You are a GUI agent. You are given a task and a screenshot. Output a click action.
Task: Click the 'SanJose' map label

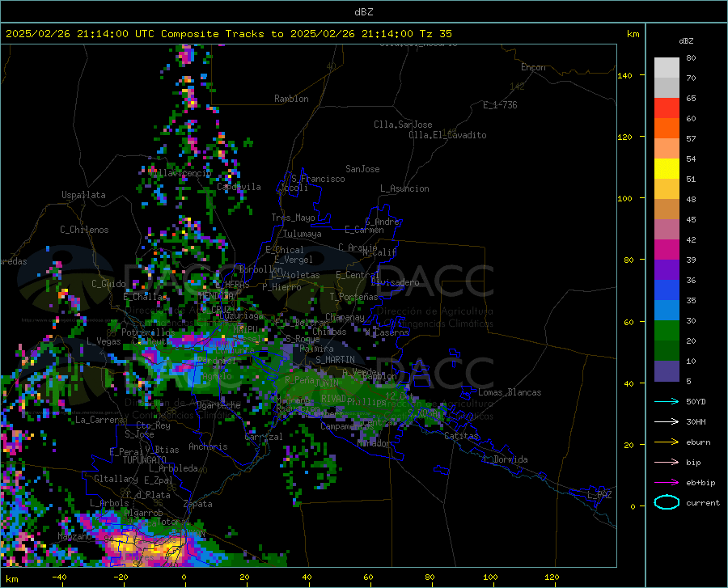point(362,169)
